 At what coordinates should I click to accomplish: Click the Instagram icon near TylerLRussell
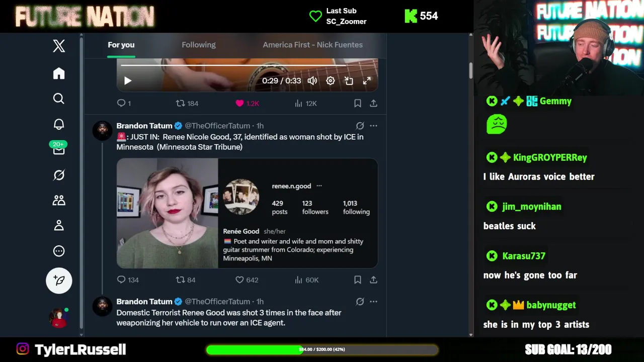(x=23, y=349)
